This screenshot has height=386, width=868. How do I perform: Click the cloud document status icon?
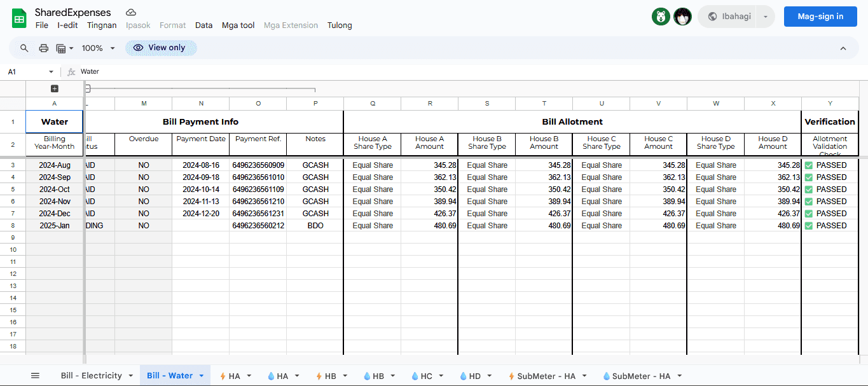(x=131, y=13)
